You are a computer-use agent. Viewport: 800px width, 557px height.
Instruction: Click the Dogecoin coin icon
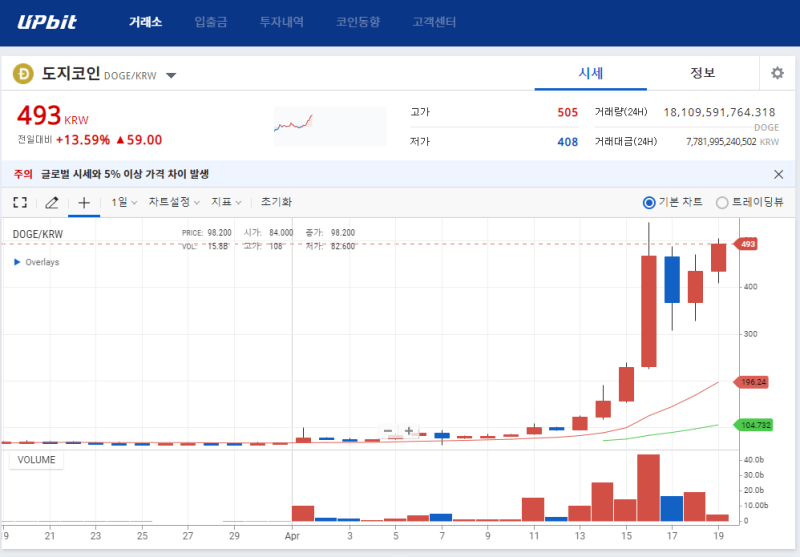point(23,74)
